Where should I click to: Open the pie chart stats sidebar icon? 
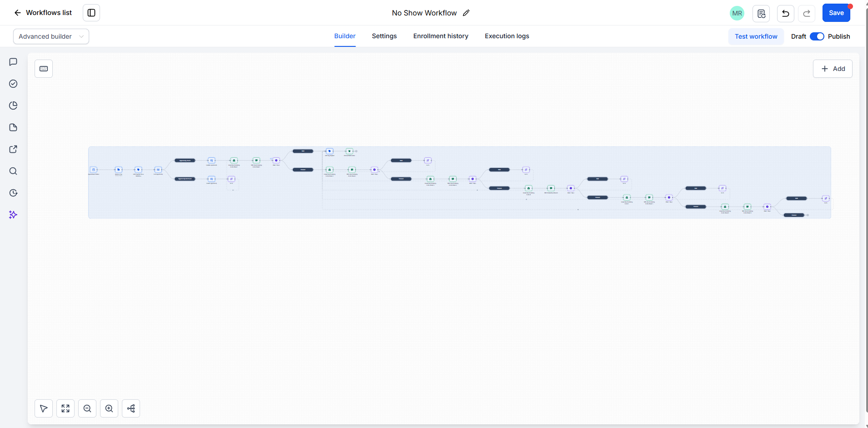click(13, 106)
